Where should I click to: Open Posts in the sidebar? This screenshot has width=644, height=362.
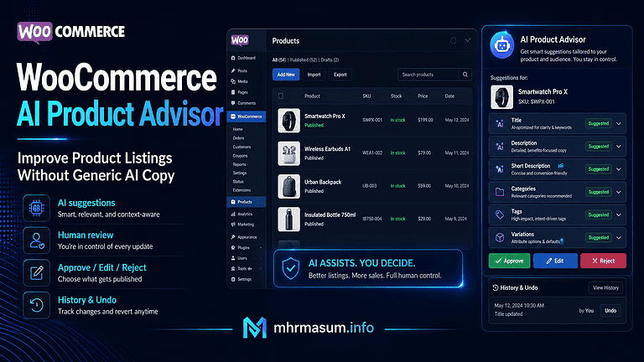tap(239, 70)
